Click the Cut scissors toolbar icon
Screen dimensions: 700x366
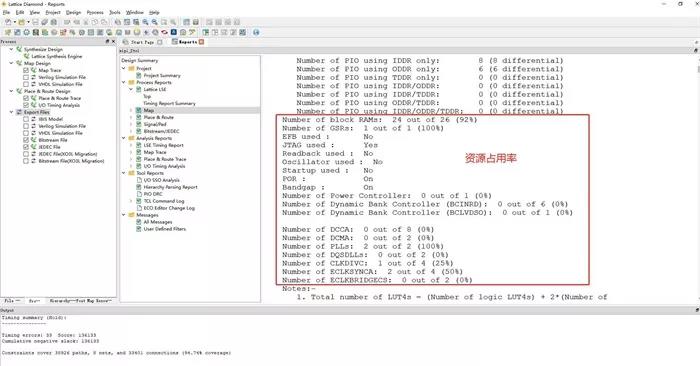click(x=86, y=22)
